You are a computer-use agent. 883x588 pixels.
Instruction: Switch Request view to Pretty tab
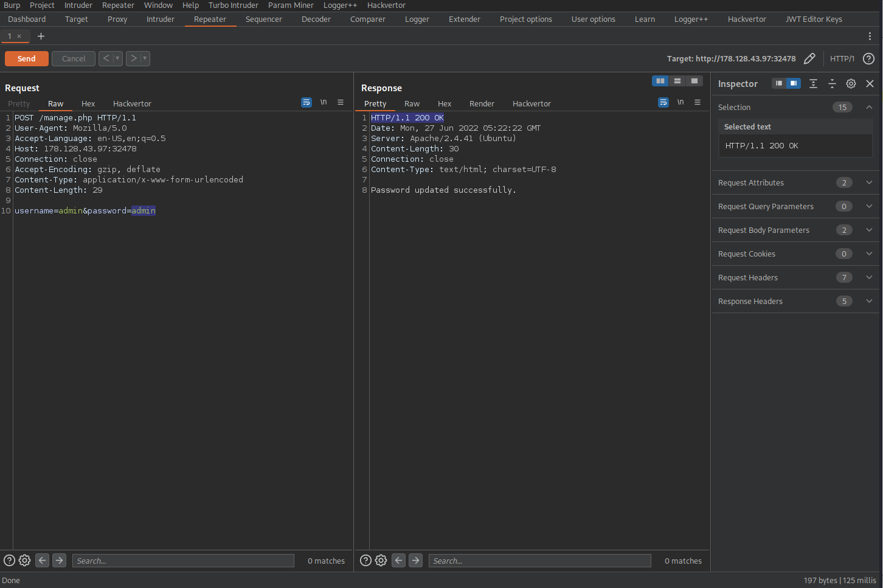pyautogui.click(x=19, y=103)
